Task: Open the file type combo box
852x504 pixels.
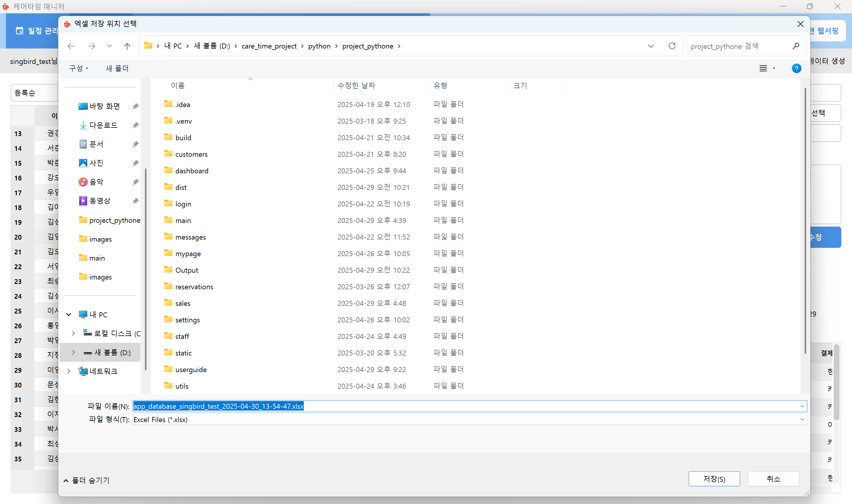Action: (x=469, y=419)
